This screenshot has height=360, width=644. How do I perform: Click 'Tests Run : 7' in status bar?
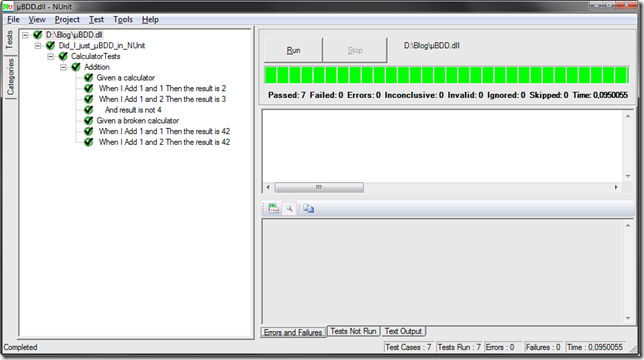(459, 347)
